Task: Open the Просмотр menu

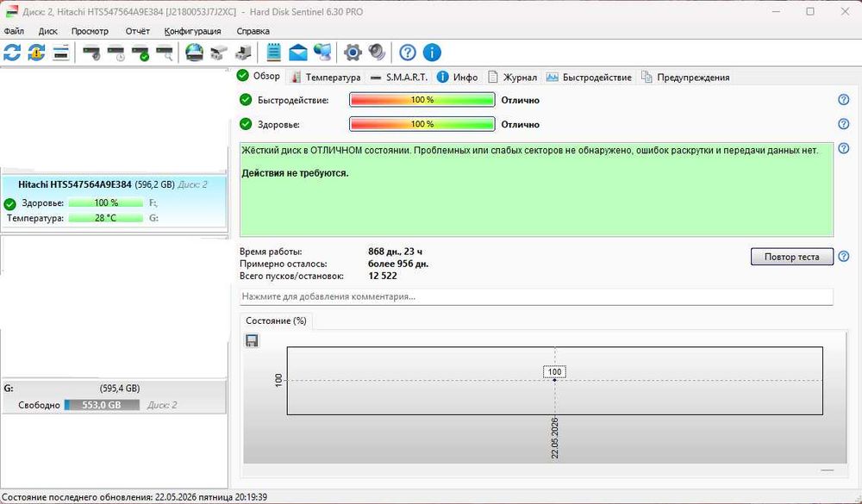Action: coord(90,31)
